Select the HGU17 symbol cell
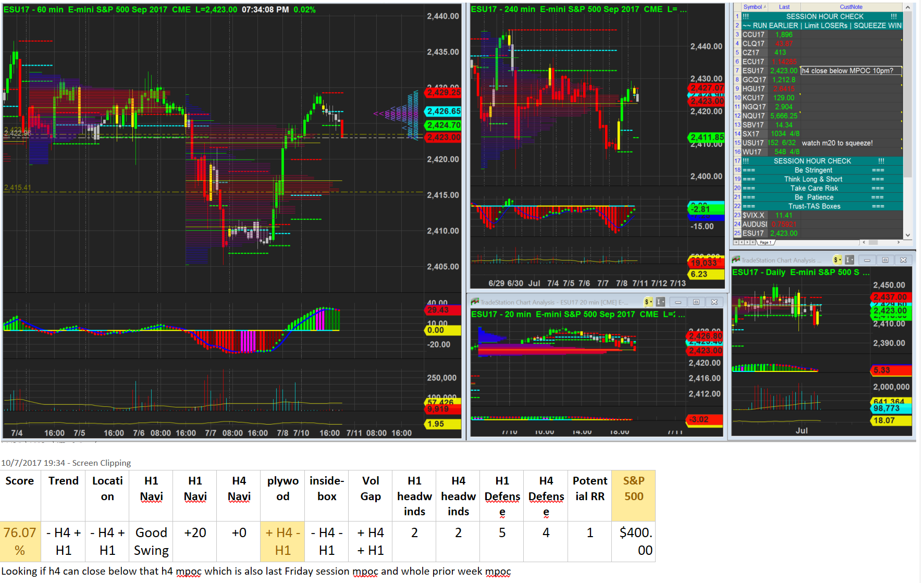Image resolution: width=924 pixels, height=583 pixels. 754,89
